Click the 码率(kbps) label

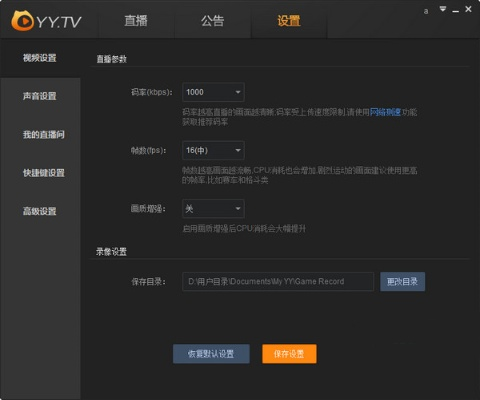click(x=152, y=92)
